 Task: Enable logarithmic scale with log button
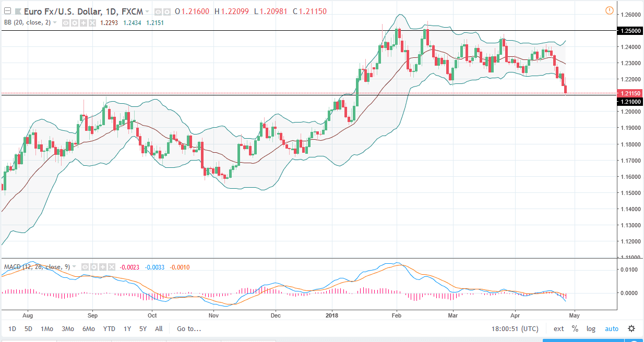click(x=590, y=329)
